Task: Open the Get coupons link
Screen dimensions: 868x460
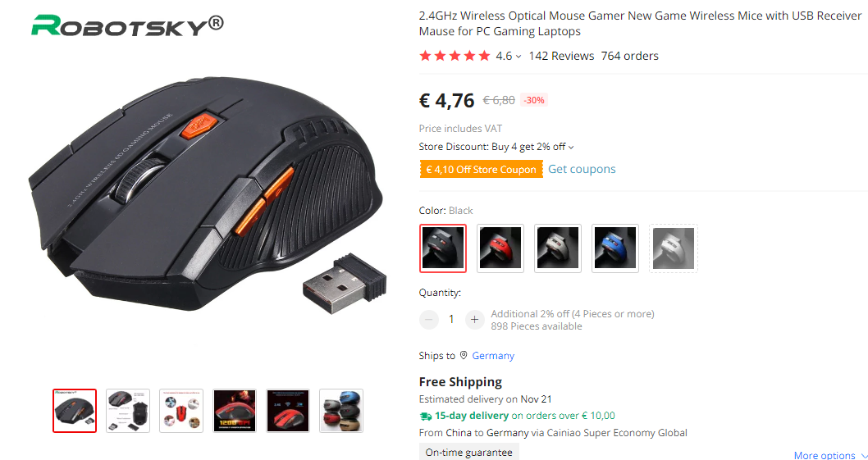Action: [x=582, y=170]
